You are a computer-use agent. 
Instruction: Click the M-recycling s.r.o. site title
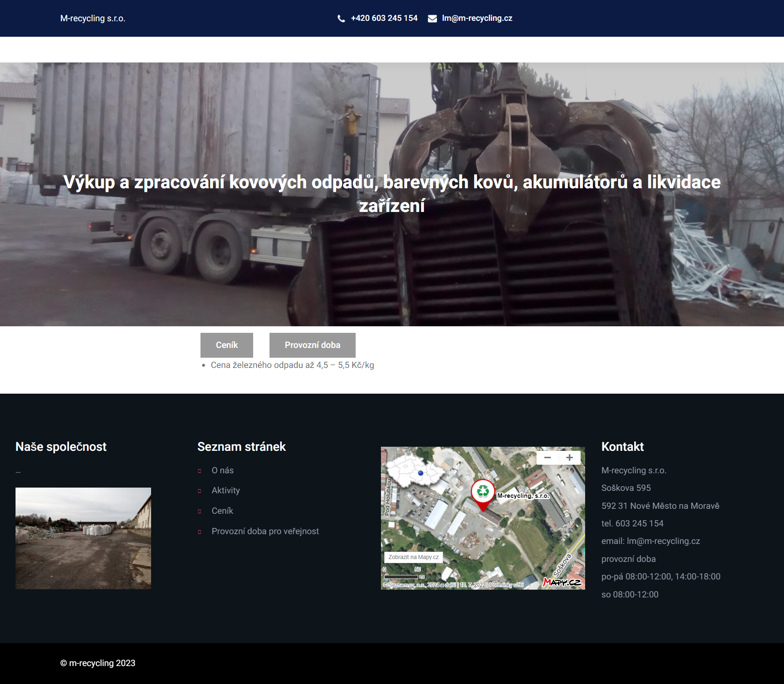(93, 18)
